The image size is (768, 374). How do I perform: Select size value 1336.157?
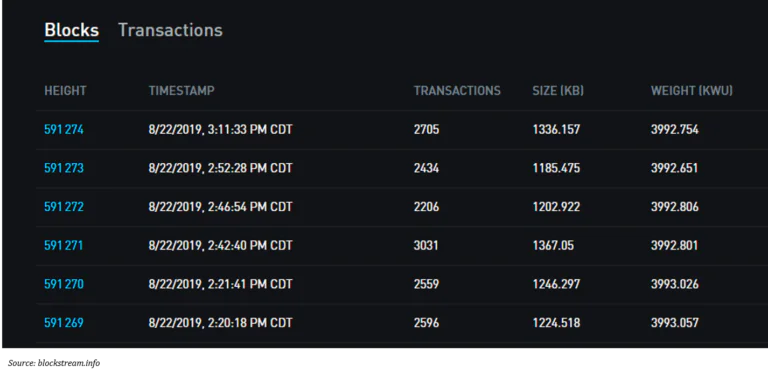pyautogui.click(x=556, y=130)
